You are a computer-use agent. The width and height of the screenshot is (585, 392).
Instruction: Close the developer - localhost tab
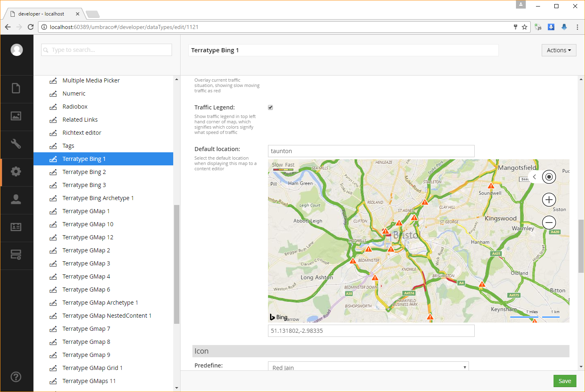pos(78,14)
